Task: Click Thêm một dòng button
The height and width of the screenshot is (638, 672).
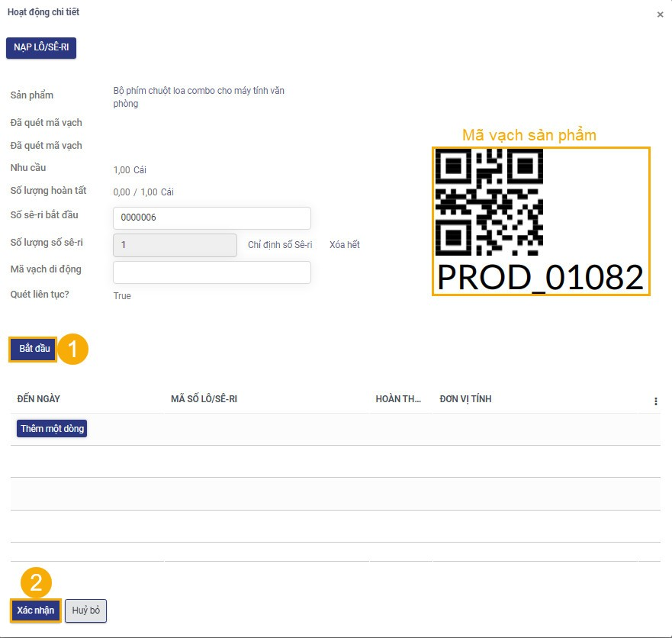Action: point(52,429)
